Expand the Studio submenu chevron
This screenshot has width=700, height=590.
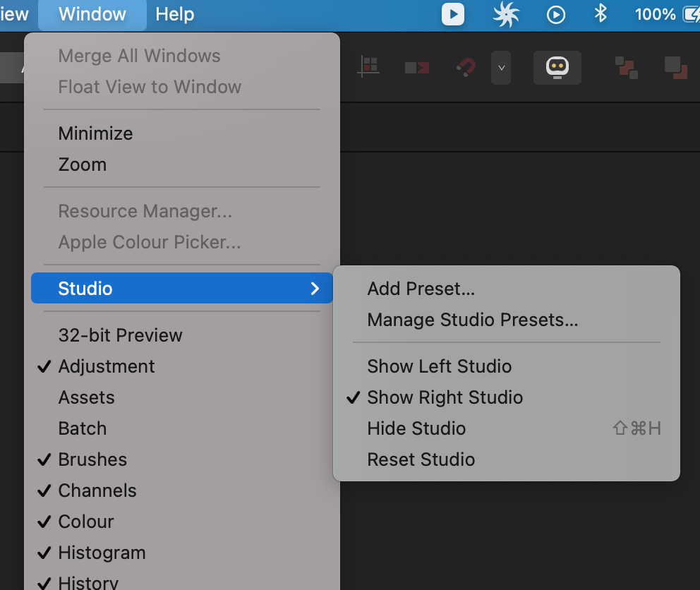pyautogui.click(x=315, y=289)
